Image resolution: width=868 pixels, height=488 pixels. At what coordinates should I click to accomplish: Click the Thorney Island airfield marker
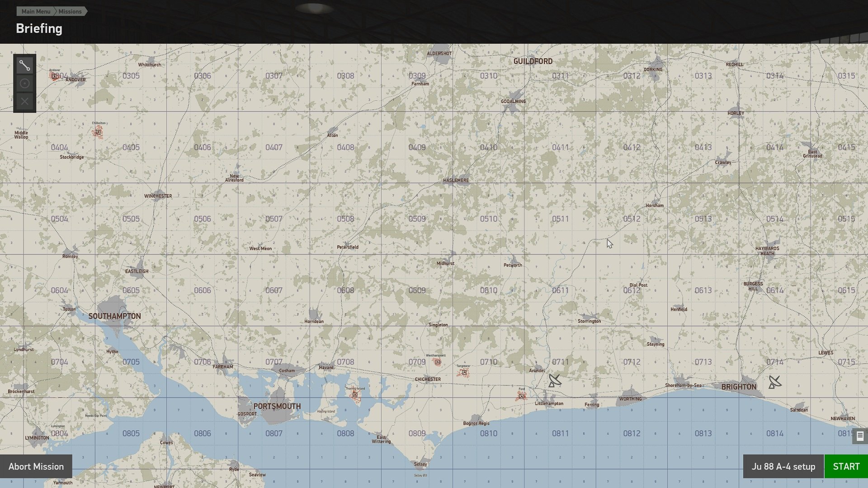point(355,395)
